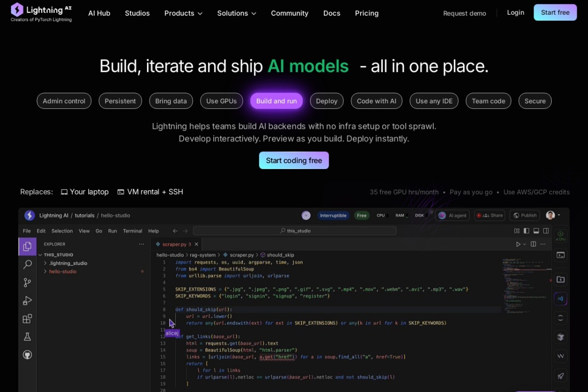
Task: Select the Deploy feature tab
Action: 326,101
